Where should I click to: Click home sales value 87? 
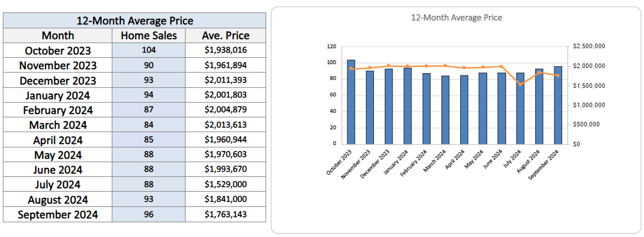coord(149,110)
